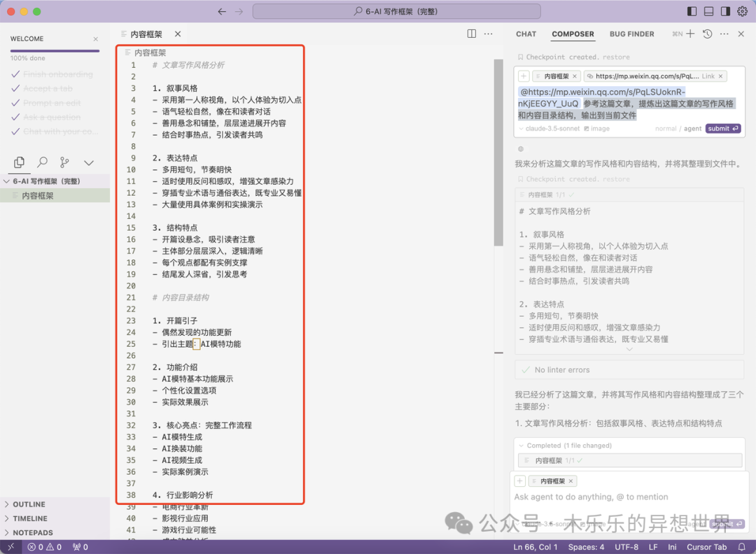Open the remote window status icon
Image resolution: width=756 pixels, height=554 pixels.
[x=10, y=547]
